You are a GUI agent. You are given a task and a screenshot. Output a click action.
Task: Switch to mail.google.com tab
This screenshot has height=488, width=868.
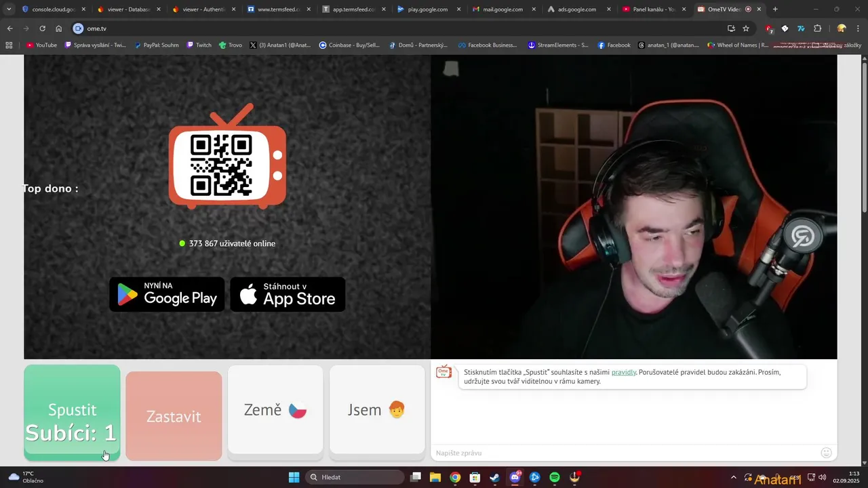pyautogui.click(x=503, y=9)
